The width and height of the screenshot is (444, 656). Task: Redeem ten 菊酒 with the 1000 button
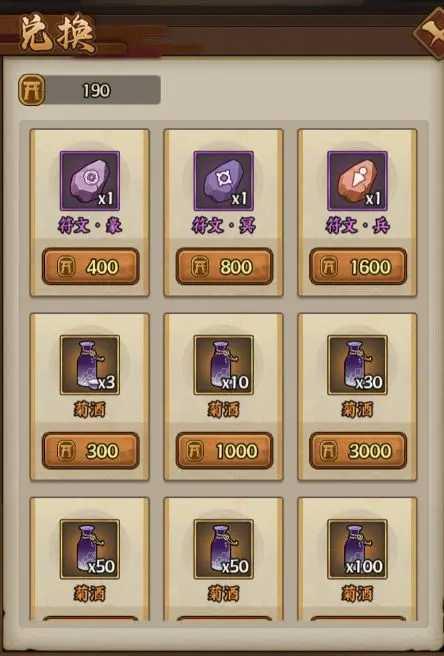tap(224, 451)
